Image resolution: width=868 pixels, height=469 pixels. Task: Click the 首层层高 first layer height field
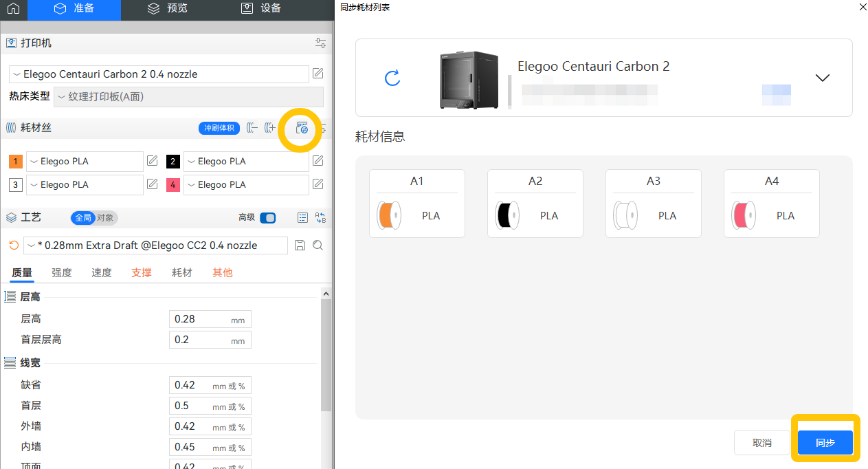coord(210,340)
